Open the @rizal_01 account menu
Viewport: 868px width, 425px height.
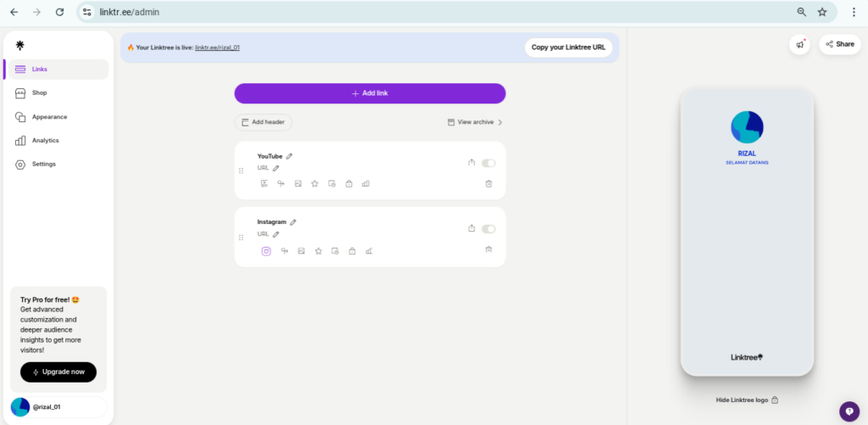[58, 407]
